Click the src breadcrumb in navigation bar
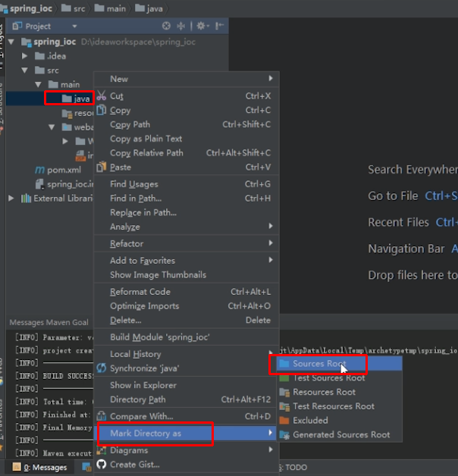The width and height of the screenshot is (458, 476). tap(74, 8)
